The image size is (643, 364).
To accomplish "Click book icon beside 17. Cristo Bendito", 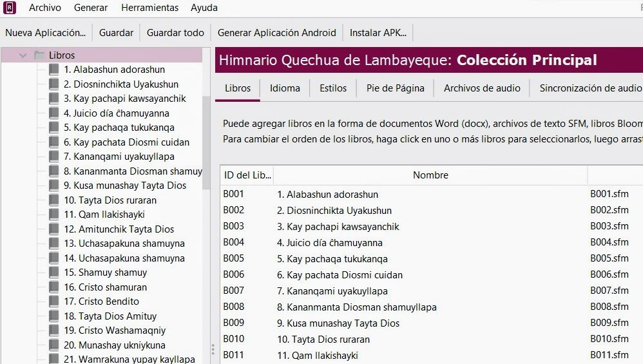I will [53, 302].
